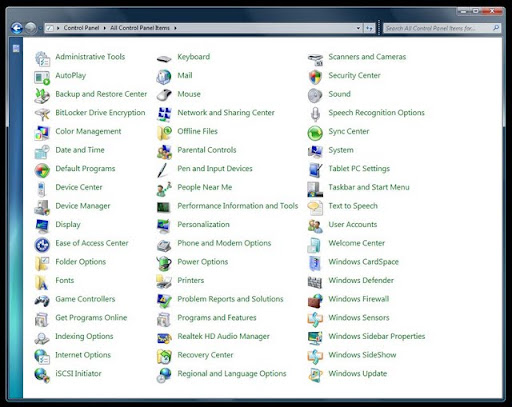Click the Keyboard icon
This screenshot has width=512, height=407.
tap(164, 59)
